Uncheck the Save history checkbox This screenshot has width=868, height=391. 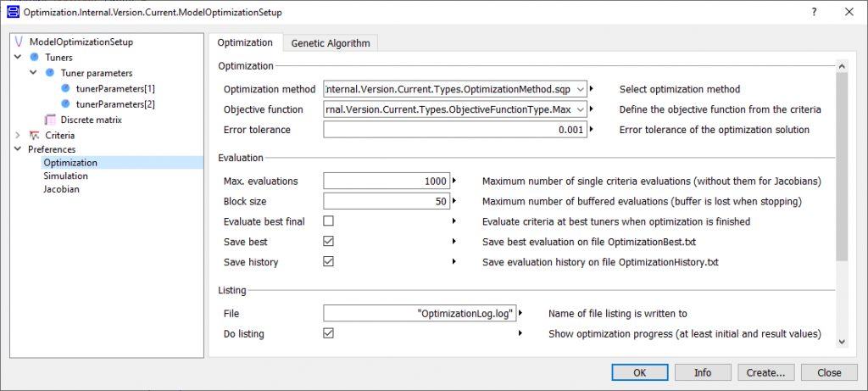(329, 261)
